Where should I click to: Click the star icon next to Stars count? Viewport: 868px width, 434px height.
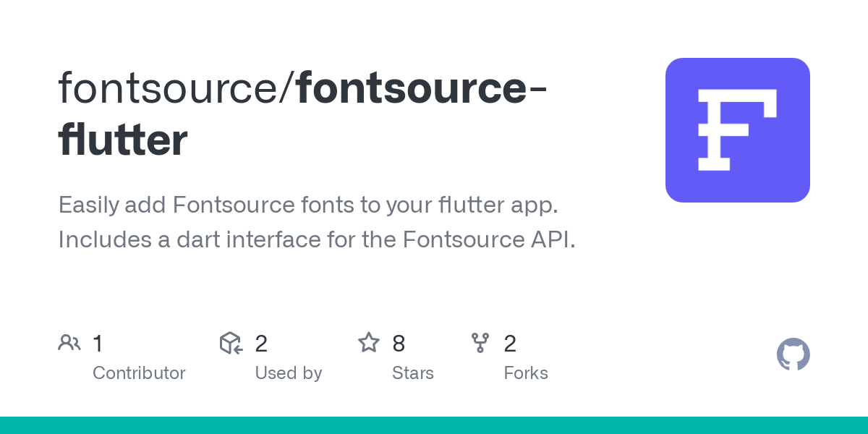(x=369, y=343)
